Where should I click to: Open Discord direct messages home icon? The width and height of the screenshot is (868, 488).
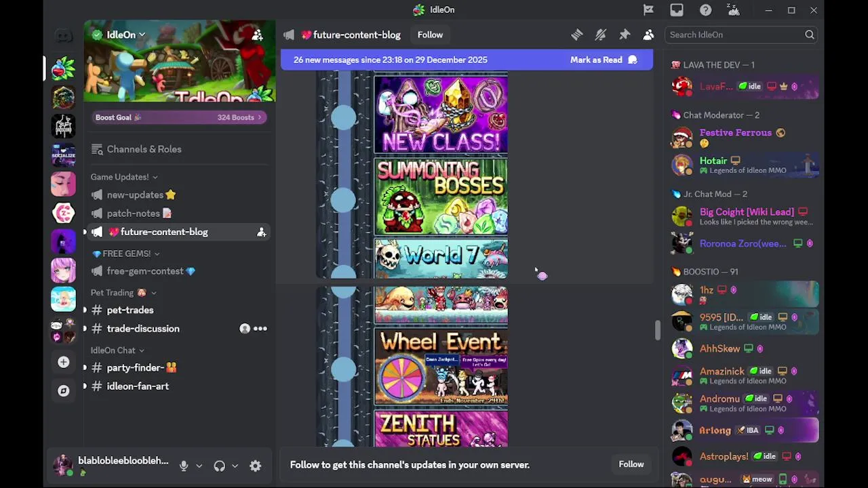point(63,35)
